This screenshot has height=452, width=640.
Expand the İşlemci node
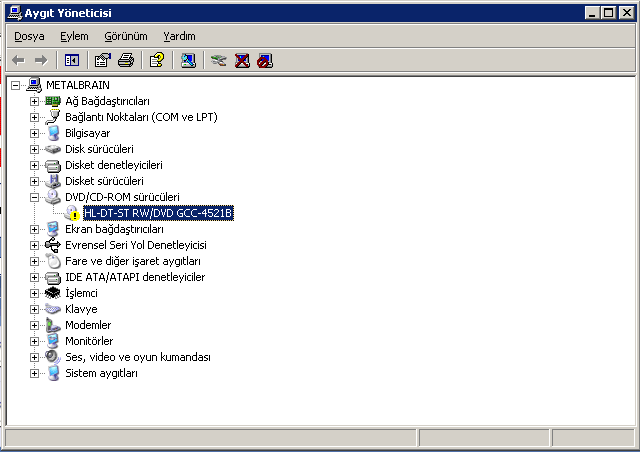coord(34,293)
